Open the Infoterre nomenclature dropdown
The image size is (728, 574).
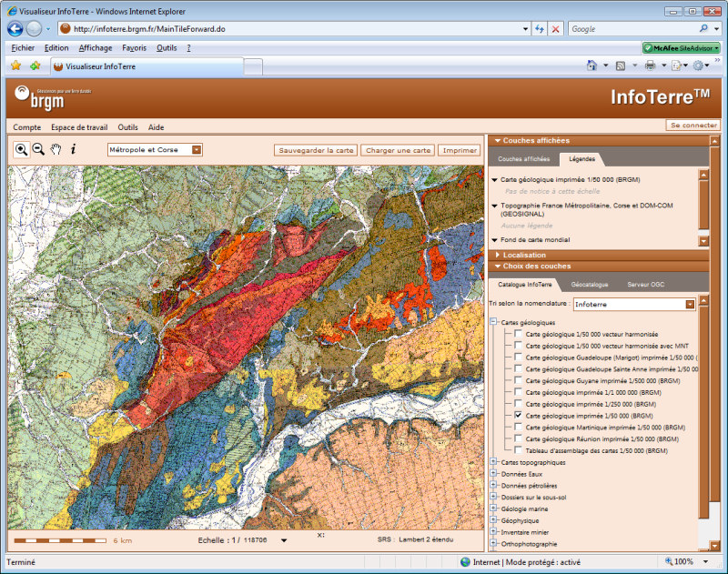click(634, 305)
